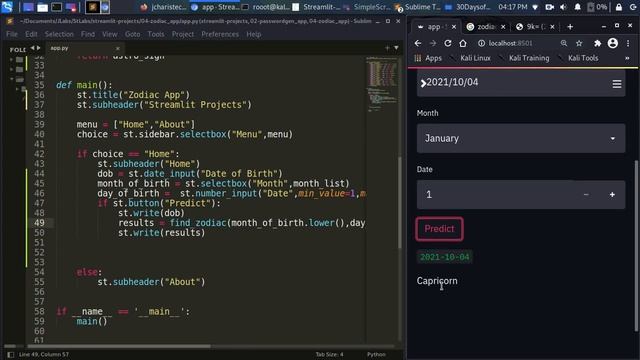Change the Tab Size: 4 setting in status bar

[329, 354]
